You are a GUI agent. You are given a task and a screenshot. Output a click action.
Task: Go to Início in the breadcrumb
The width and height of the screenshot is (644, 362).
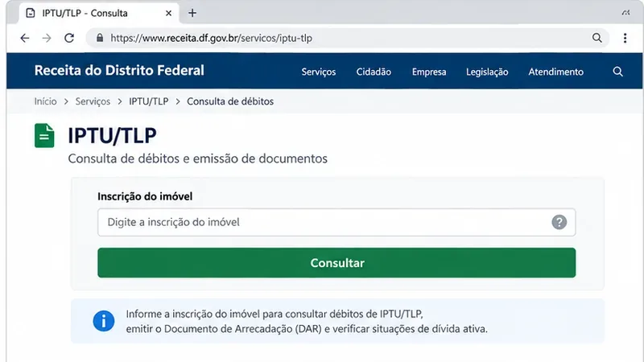coord(45,101)
